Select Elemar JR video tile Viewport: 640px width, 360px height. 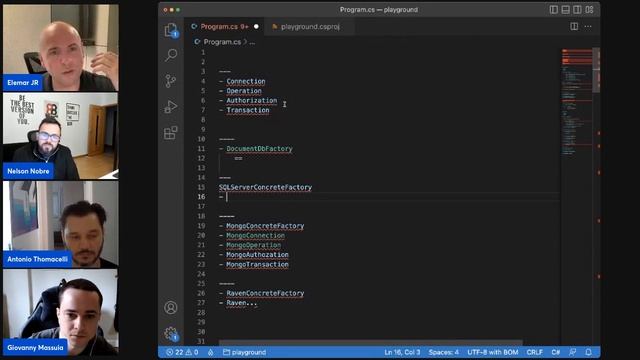[x=61, y=48]
